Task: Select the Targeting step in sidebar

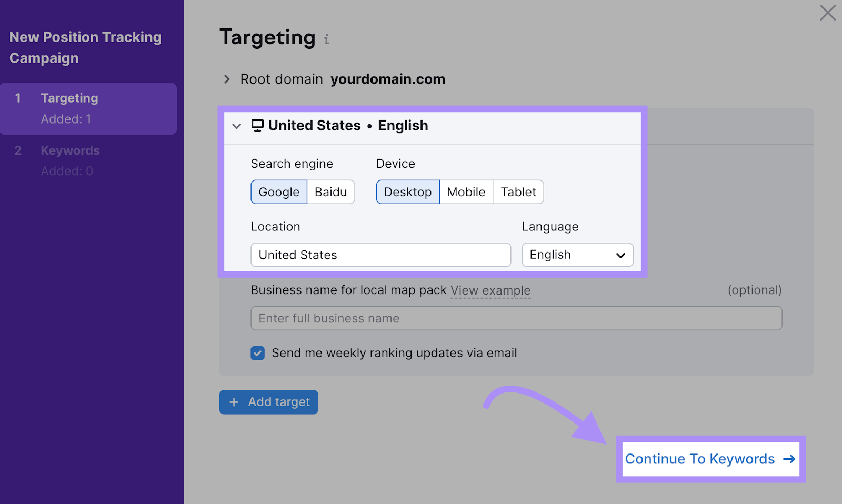Action: 69,98
